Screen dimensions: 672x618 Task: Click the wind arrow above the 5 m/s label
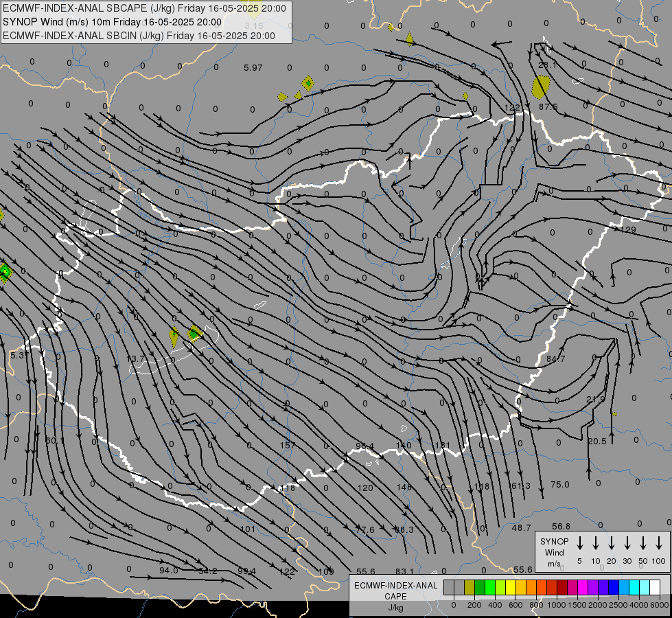(580, 543)
